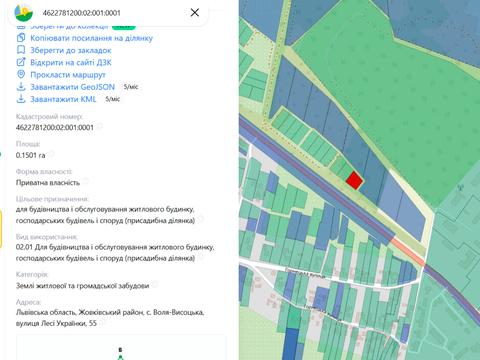The height and width of the screenshot is (360, 480).
Task: Click the faint icon after the address ending in 55
Action: 102,322
